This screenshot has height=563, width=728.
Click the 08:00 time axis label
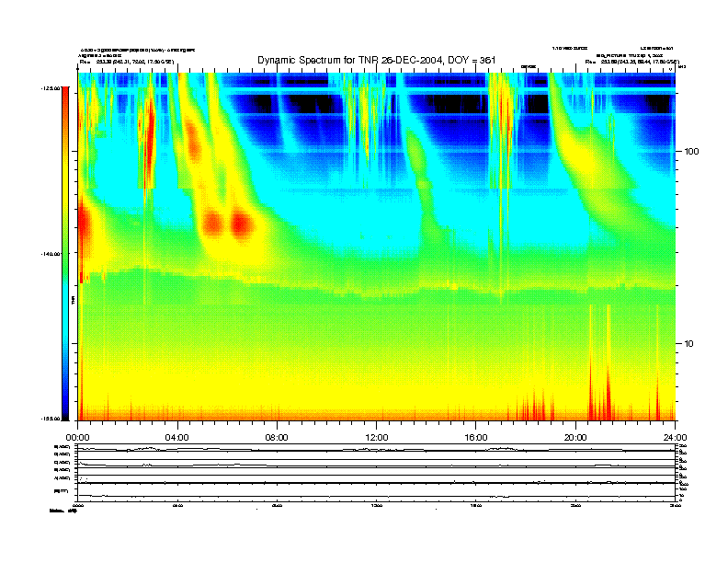pyautogui.click(x=277, y=438)
